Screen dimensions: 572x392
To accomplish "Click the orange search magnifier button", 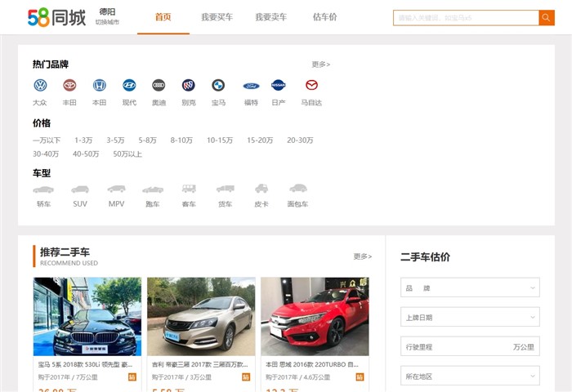I will point(547,17).
